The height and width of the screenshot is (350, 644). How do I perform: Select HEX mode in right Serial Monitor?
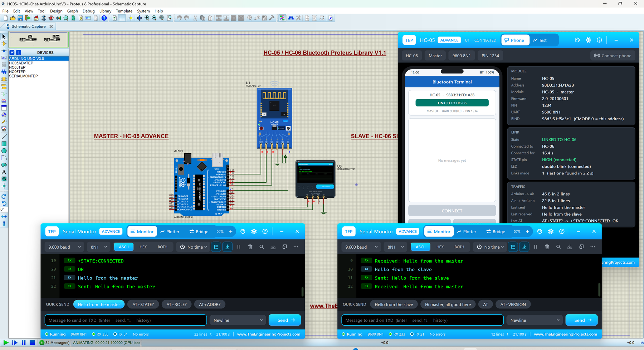coord(440,247)
